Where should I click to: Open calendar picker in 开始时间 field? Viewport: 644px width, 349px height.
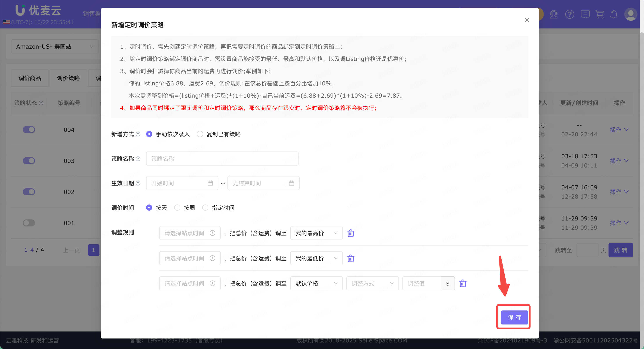[x=210, y=183]
